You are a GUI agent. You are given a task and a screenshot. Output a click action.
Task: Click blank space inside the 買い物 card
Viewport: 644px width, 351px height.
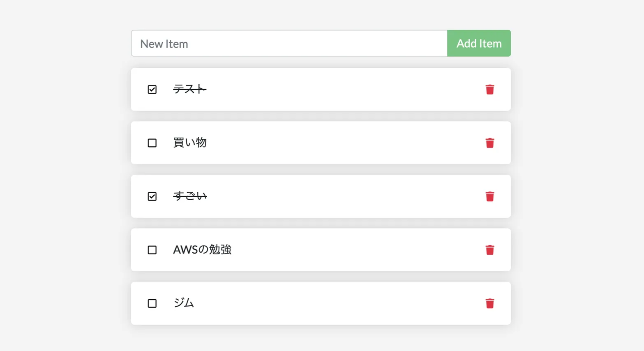click(329, 143)
